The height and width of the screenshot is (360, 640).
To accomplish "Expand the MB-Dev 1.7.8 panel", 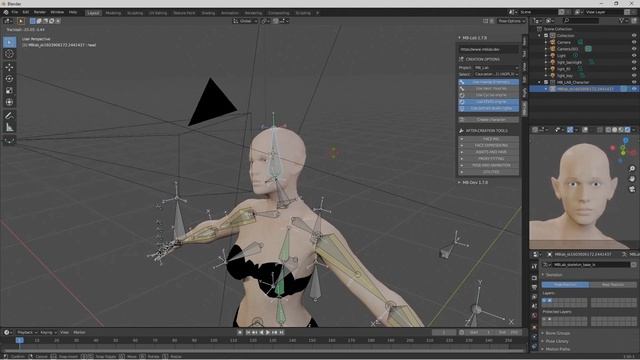I will coord(473,182).
